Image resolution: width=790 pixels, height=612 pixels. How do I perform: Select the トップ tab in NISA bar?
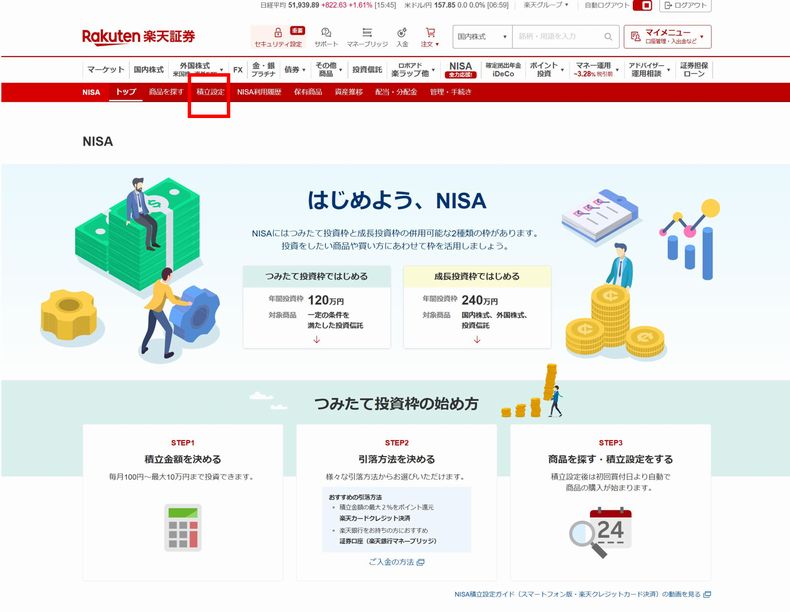pyautogui.click(x=126, y=92)
